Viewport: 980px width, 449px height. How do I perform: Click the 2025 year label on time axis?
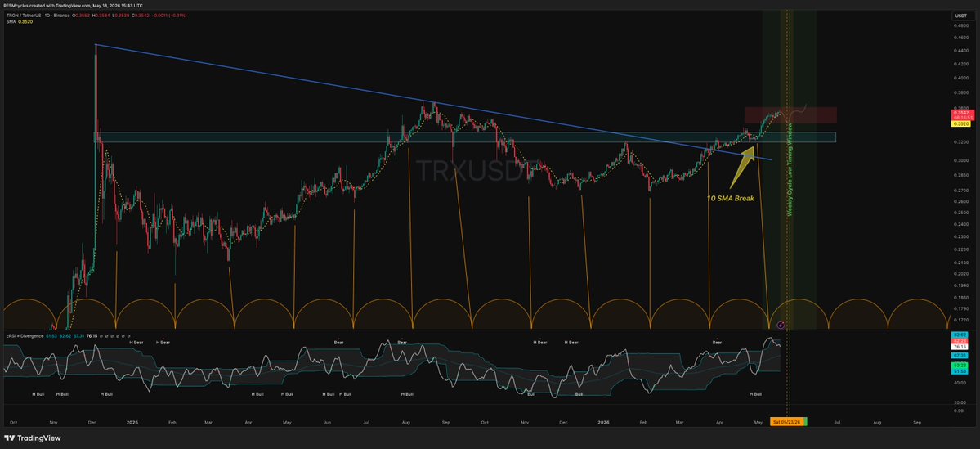click(x=132, y=423)
